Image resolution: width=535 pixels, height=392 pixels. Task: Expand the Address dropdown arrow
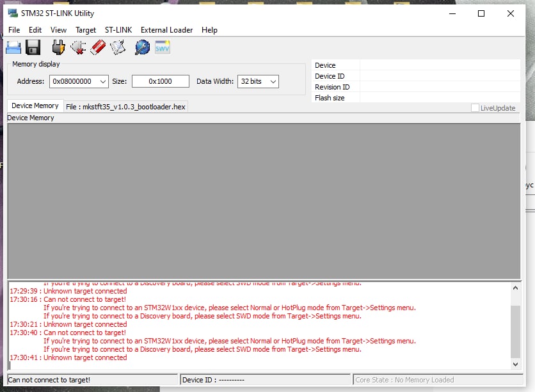(x=102, y=81)
